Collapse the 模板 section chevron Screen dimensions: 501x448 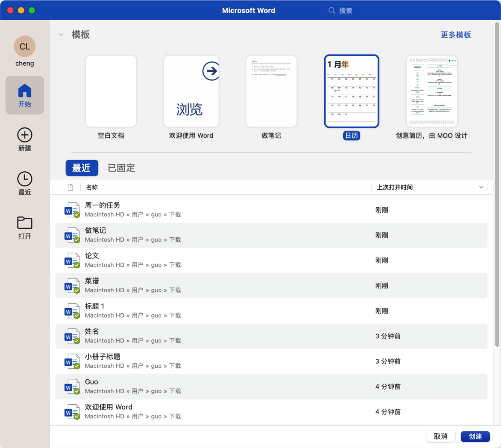click(61, 35)
